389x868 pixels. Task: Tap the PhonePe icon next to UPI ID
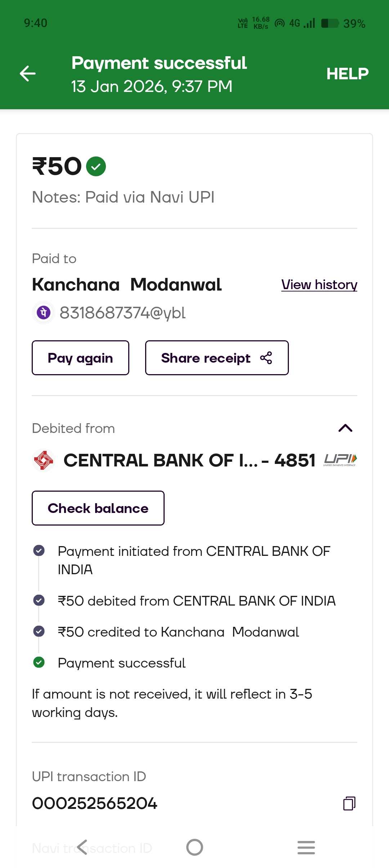pos(44,313)
